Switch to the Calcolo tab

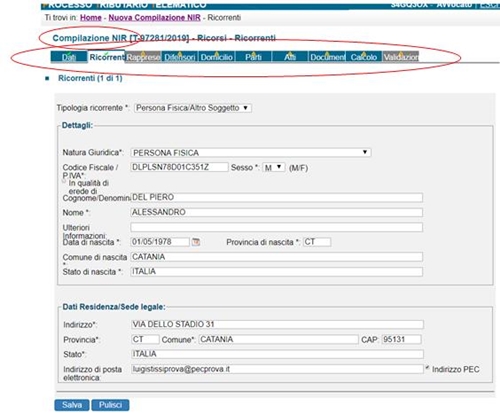pyautogui.click(x=364, y=57)
